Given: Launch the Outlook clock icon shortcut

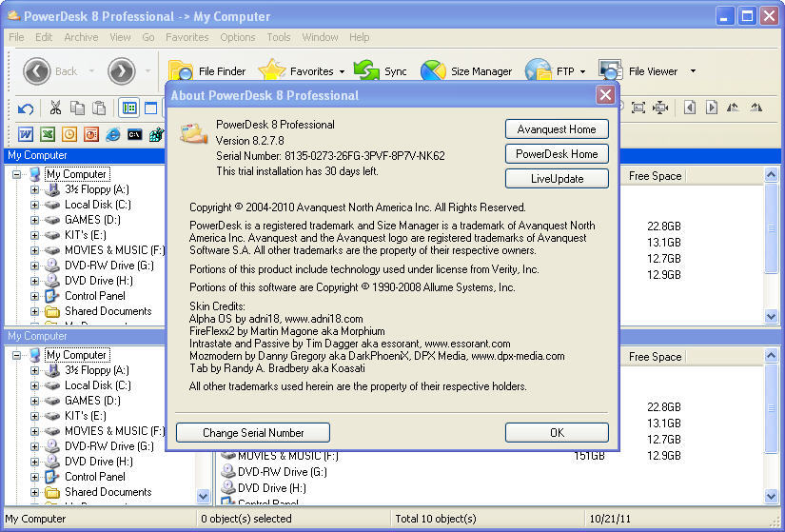Looking at the screenshot, I should (x=69, y=134).
